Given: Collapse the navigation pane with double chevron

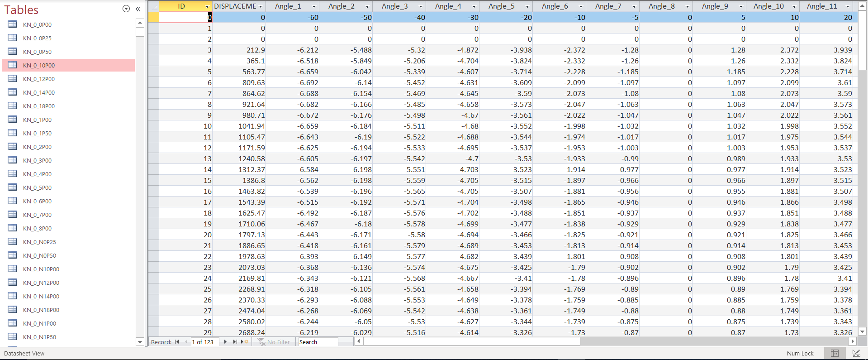Looking at the screenshot, I should (138, 9).
